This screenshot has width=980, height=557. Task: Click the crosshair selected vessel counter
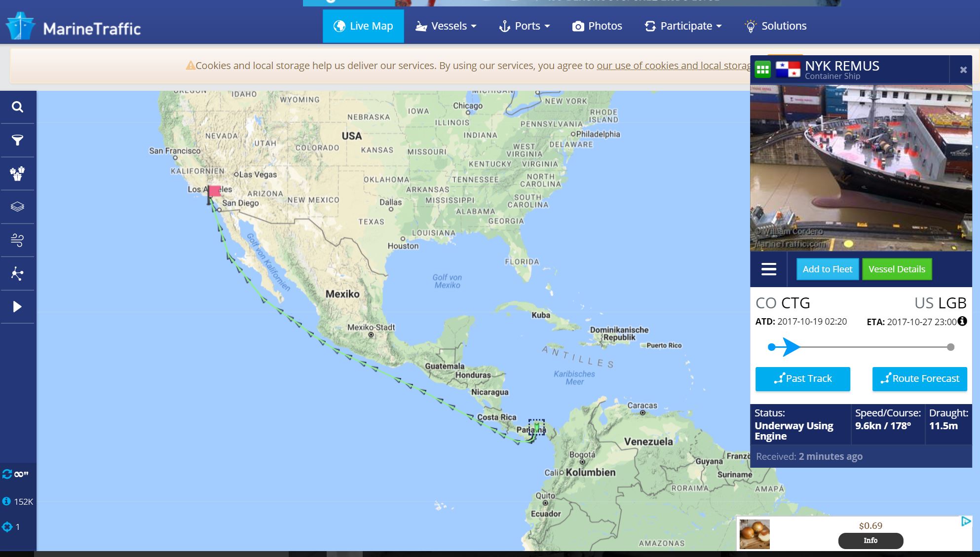tap(7, 527)
